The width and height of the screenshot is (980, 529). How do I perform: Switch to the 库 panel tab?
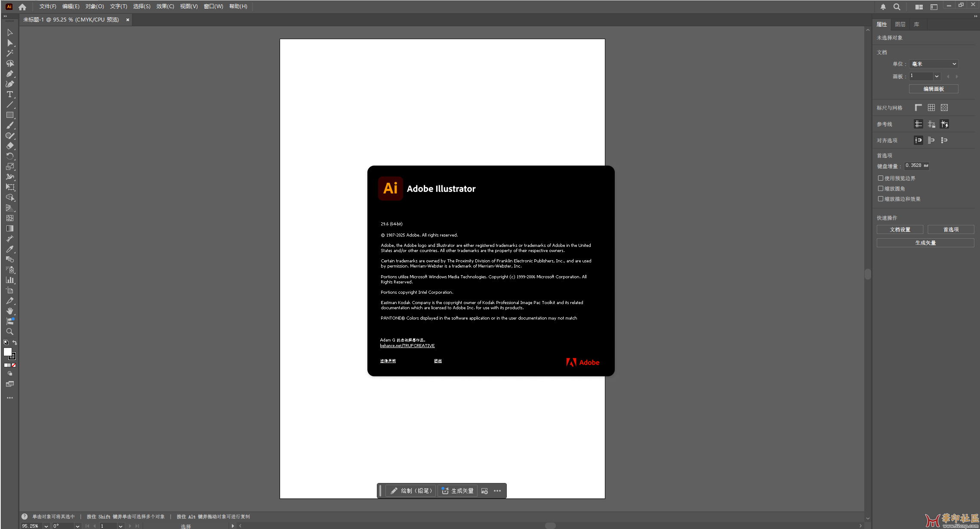917,25
